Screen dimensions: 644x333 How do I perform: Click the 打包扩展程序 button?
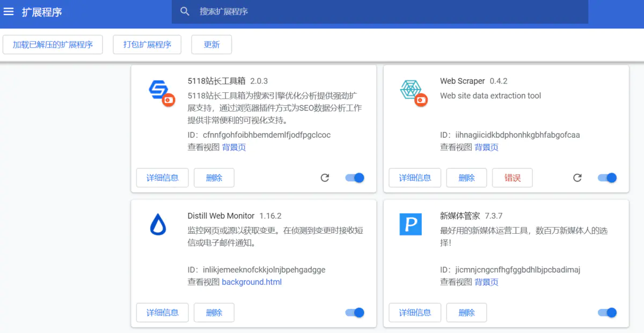(x=147, y=45)
